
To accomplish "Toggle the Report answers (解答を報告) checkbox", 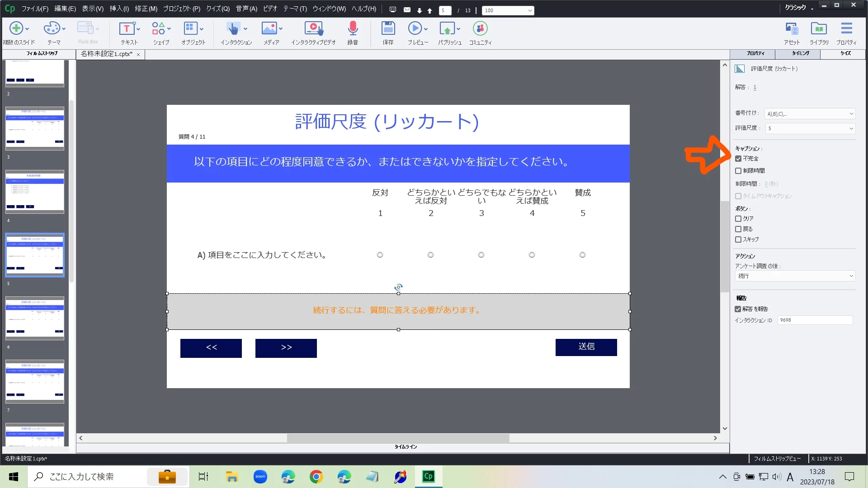I will click(x=738, y=309).
